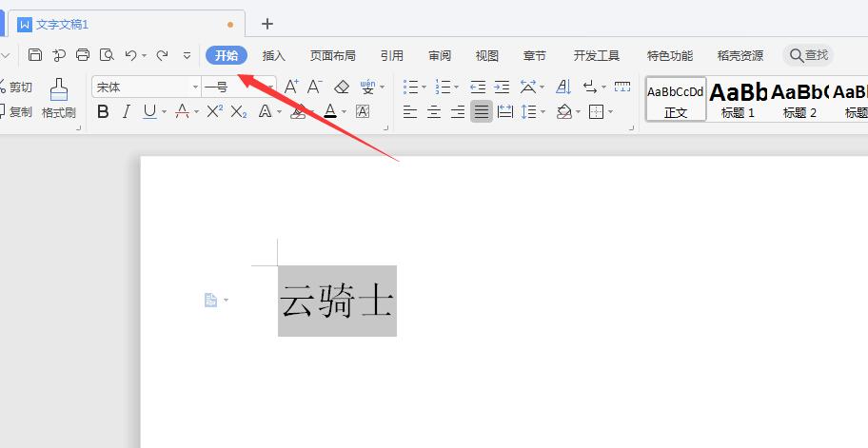Open quick access toolbar customize dropdown
The height and width of the screenshot is (448, 868).
click(187, 55)
